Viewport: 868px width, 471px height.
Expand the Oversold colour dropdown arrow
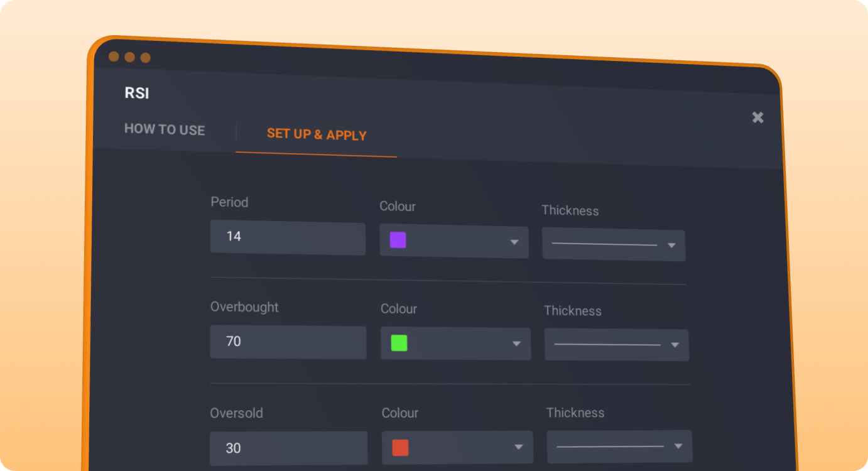point(519,447)
